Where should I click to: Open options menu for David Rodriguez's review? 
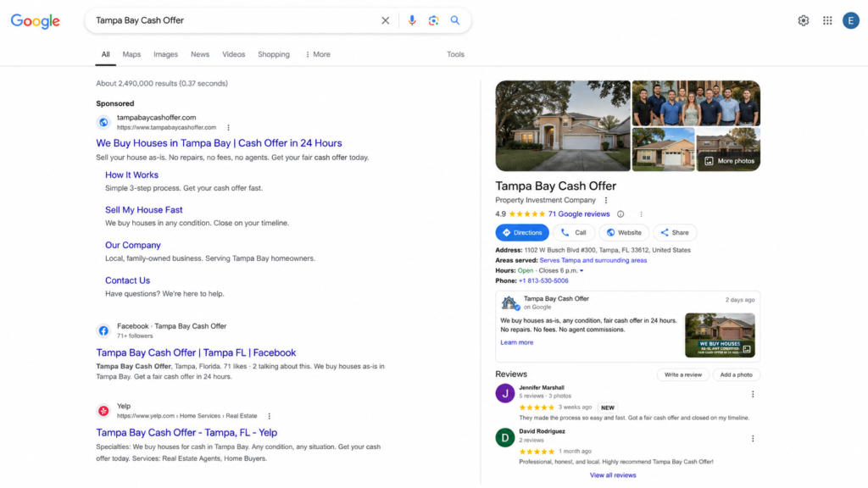753,439
